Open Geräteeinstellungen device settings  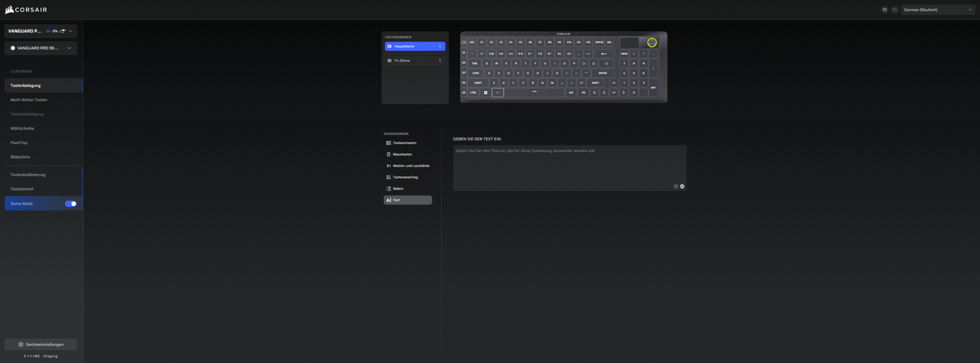[41, 344]
